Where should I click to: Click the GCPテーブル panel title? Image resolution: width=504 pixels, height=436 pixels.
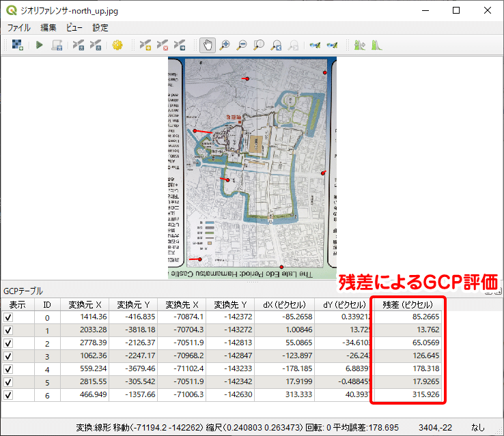point(23,291)
